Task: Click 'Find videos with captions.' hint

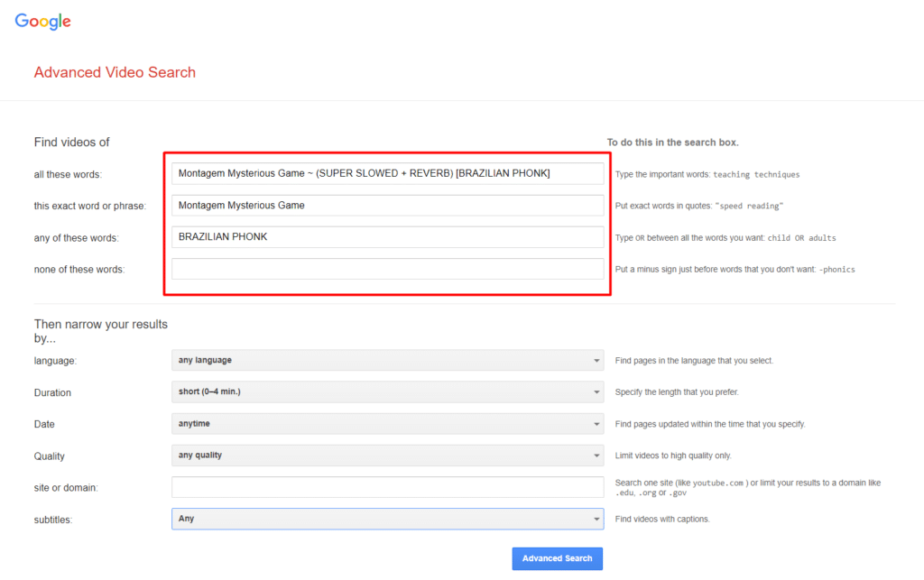Action: (662, 520)
